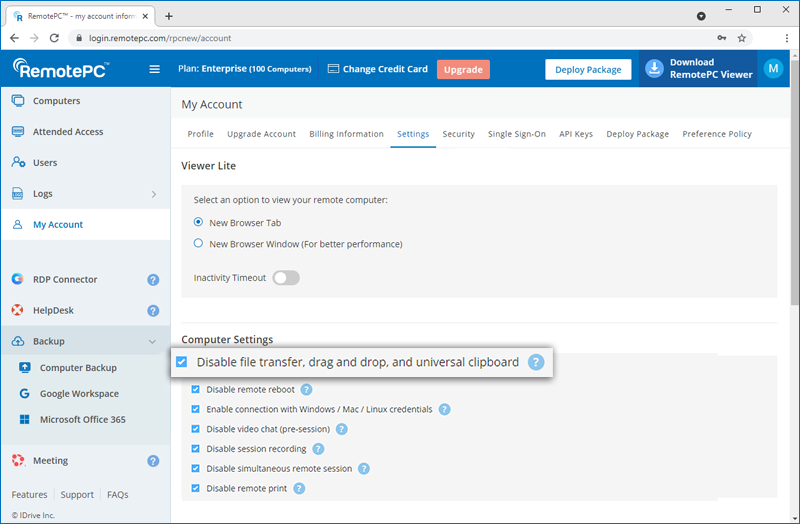800x524 pixels.
Task: Click help icon next to Meeting
Action: coord(153,461)
